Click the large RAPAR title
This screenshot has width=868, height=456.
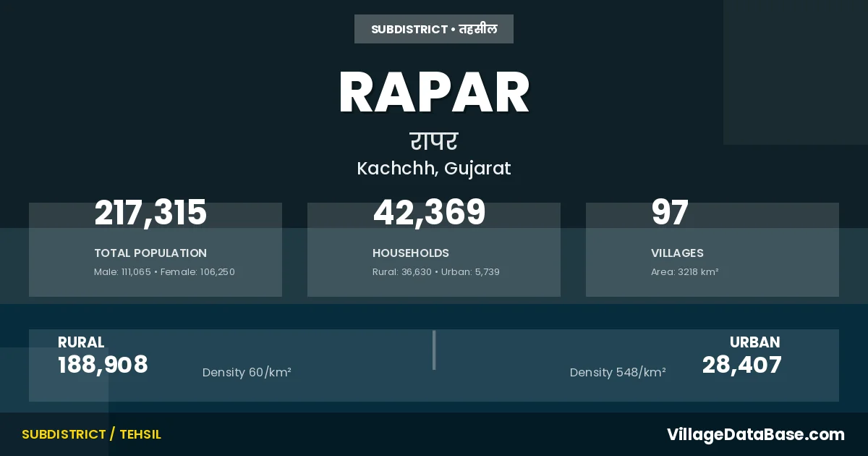[434, 93]
